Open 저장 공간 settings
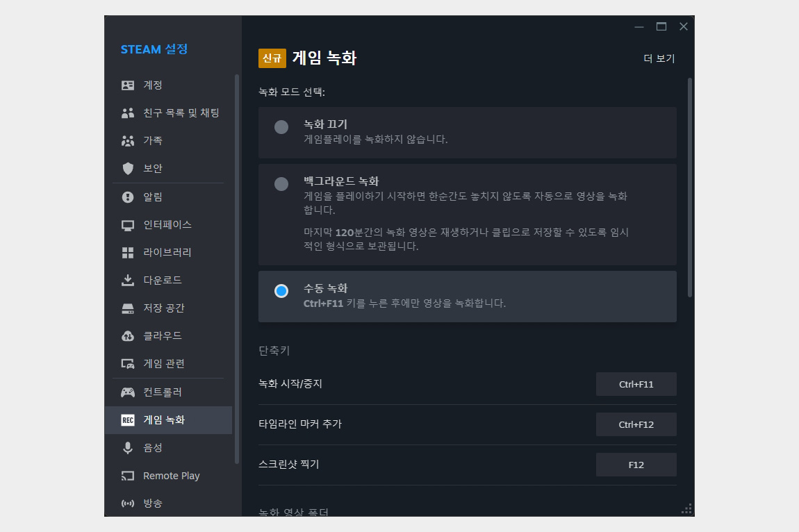Viewport: 799px width, 532px height. coord(168,308)
